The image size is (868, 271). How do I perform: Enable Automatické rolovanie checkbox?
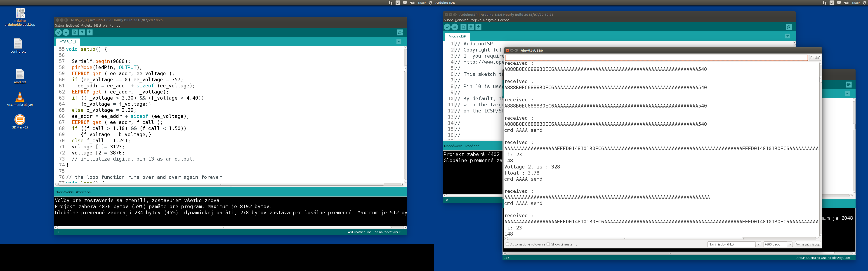pyautogui.click(x=507, y=244)
